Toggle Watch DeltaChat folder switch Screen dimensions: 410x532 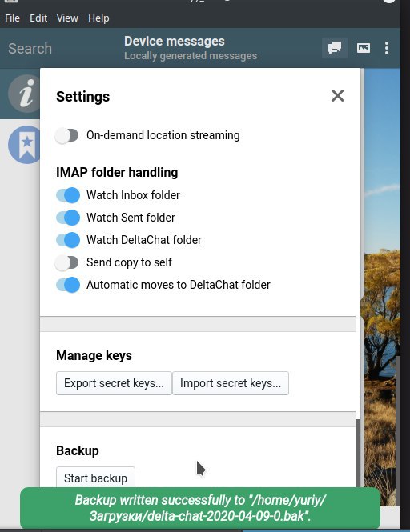(68, 240)
